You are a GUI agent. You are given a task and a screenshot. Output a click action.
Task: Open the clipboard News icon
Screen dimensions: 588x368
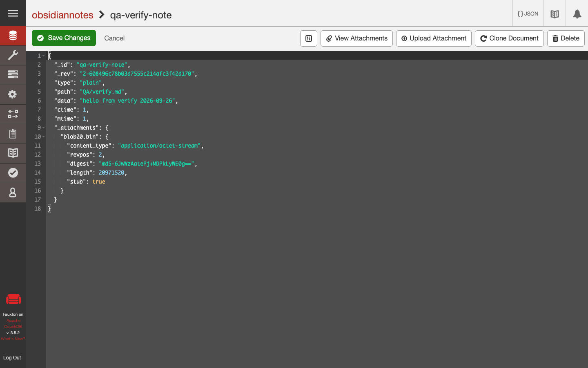13,134
